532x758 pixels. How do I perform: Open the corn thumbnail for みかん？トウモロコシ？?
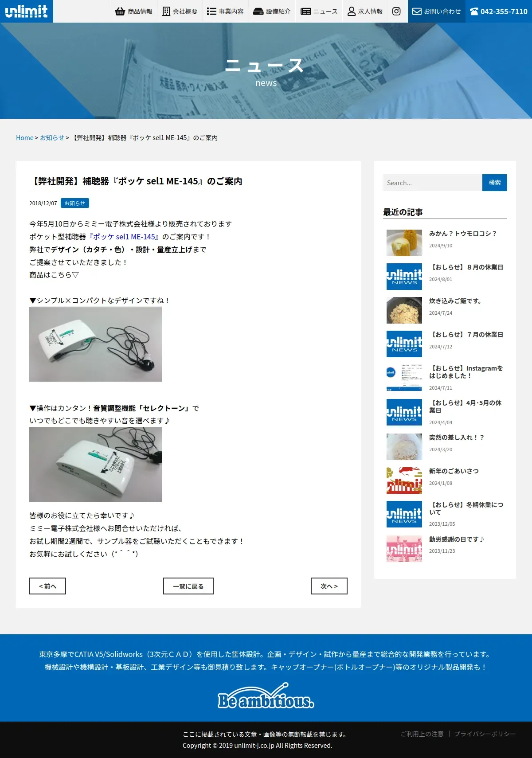[404, 243]
